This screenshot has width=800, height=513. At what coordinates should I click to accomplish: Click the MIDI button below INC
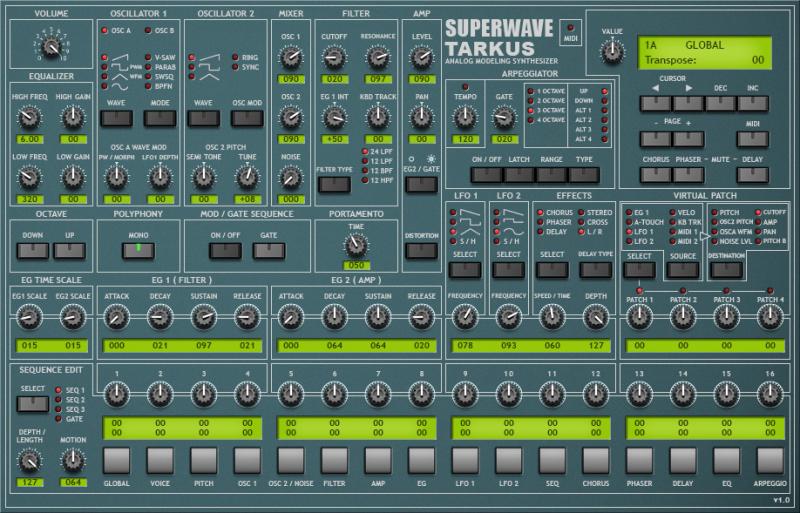[x=753, y=139]
